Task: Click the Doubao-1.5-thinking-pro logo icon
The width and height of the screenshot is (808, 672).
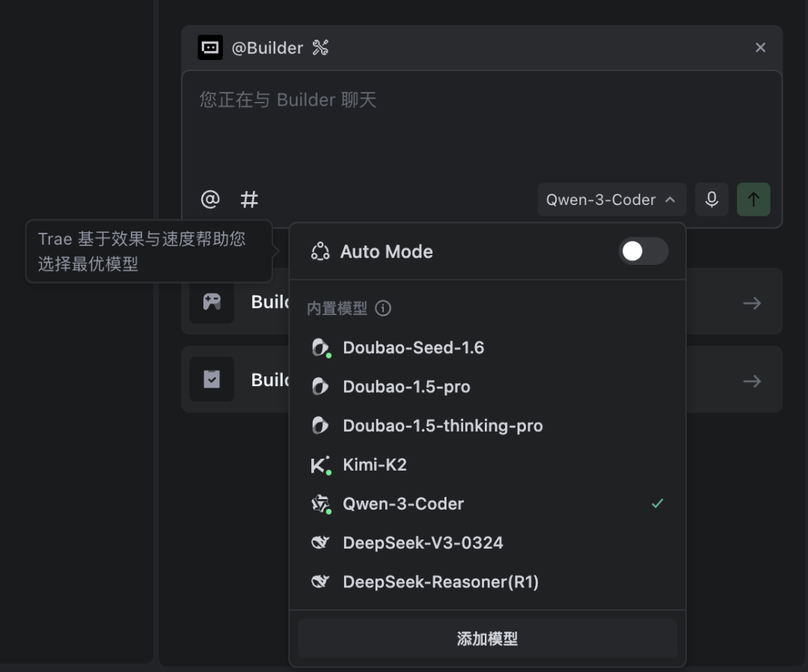Action: coord(320,426)
